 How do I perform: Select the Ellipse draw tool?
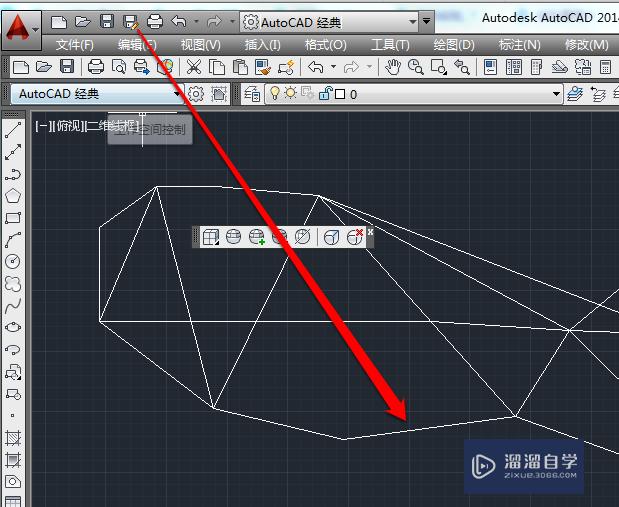point(13,327)
